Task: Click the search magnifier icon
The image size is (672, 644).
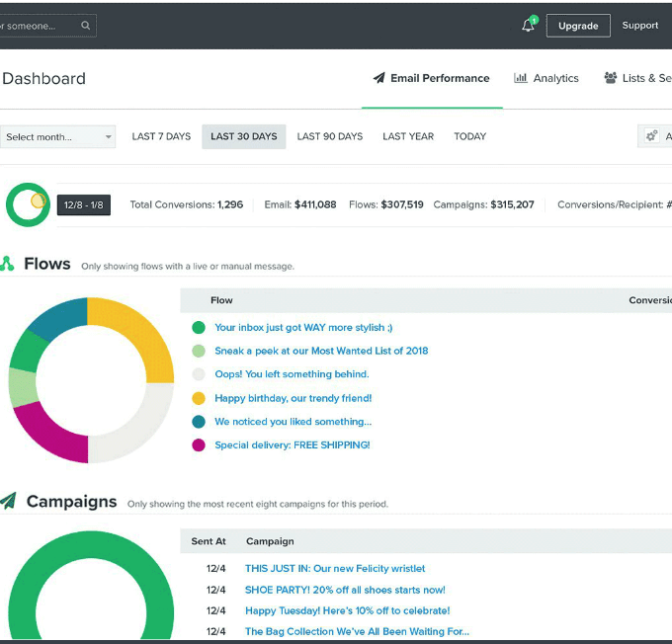Action: point(86,26)
